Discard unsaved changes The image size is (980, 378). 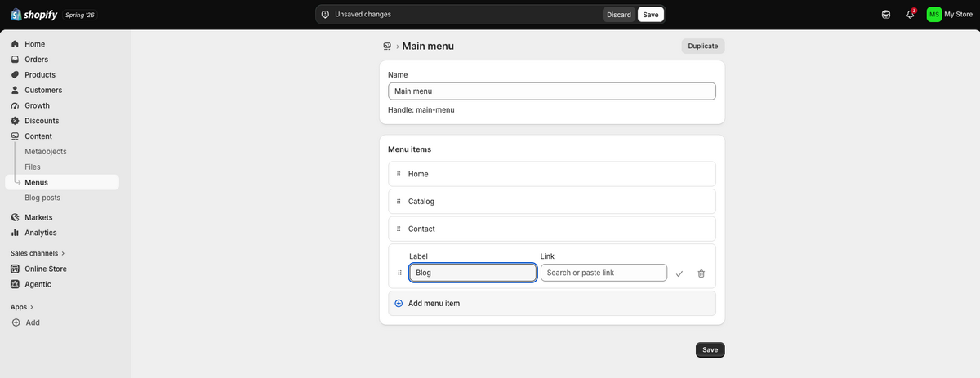619,15
